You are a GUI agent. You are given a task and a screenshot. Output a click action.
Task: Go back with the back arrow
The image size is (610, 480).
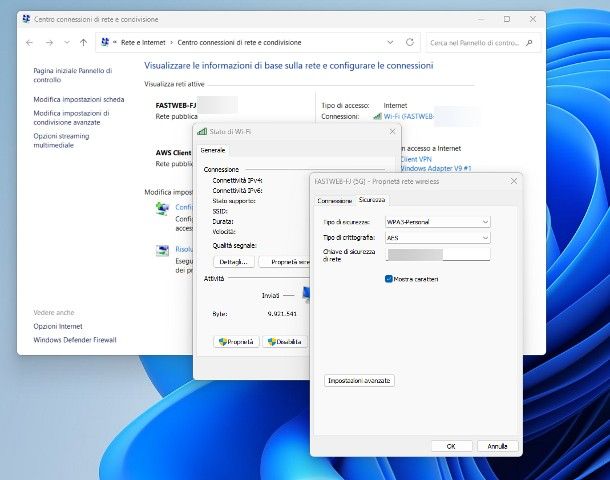click(x=29, y=43)
